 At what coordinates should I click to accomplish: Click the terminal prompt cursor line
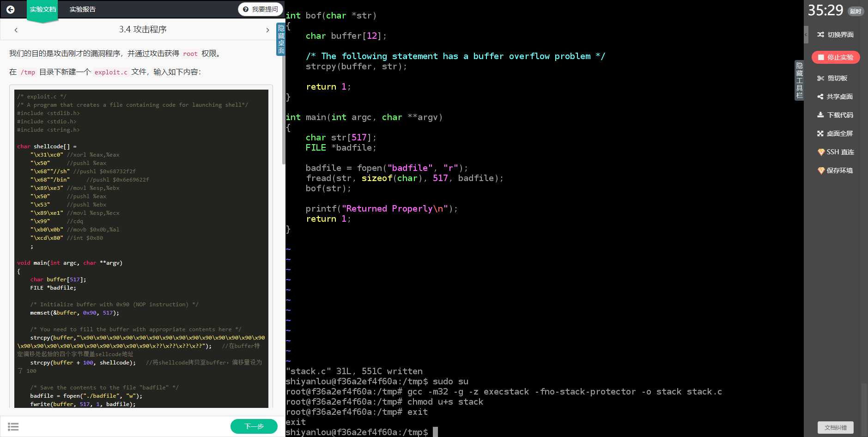361,432
